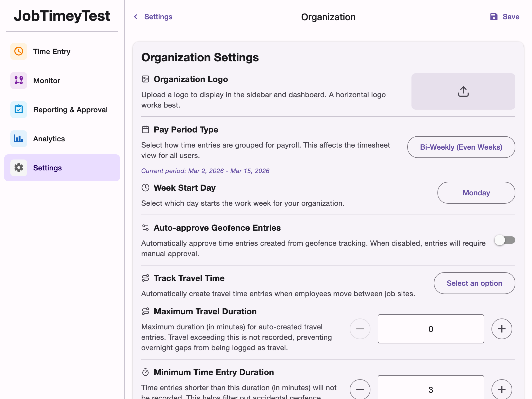Increment Maximum Travel Duration with plus button
This screenshot has height=399, width=532.
point(501,329)
